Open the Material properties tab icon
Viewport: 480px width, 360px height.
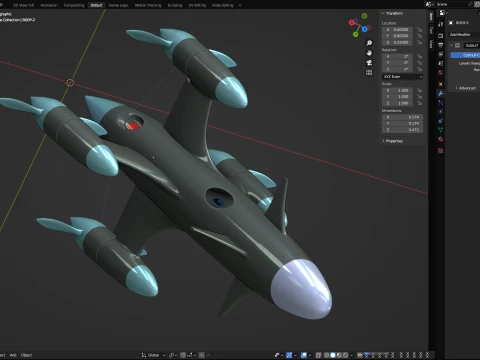(441, 139)
